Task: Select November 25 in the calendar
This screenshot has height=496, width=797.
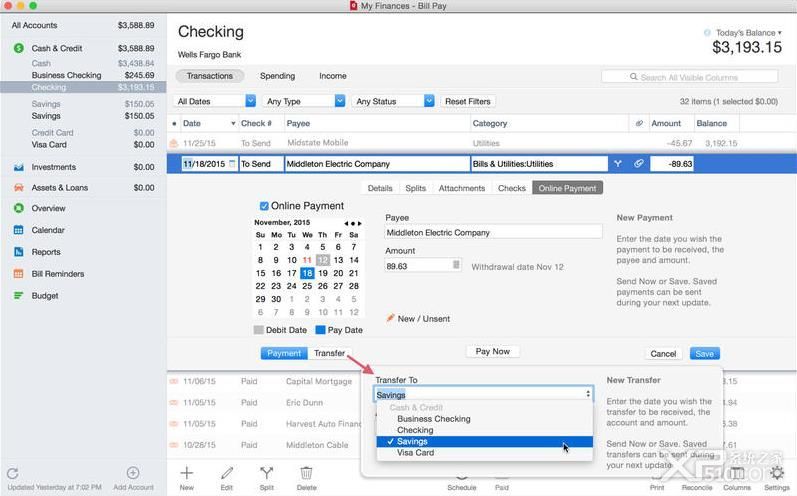Action: pyautogui.click(x=307, y=286)
